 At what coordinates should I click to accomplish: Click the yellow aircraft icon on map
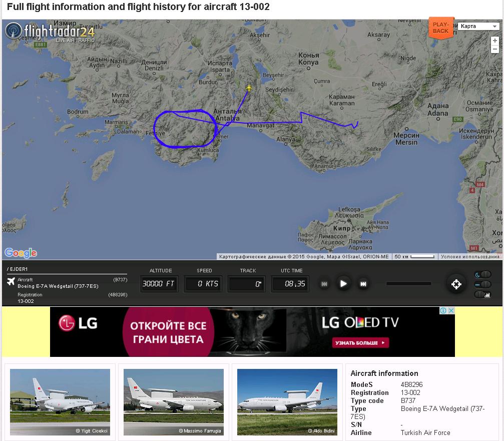point(249,88)
